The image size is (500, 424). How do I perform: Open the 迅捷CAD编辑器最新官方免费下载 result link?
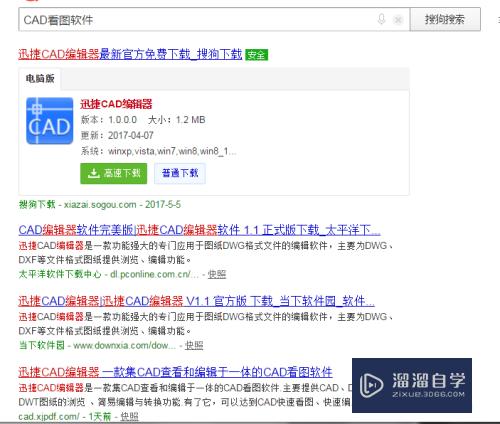tap(130, 54)
